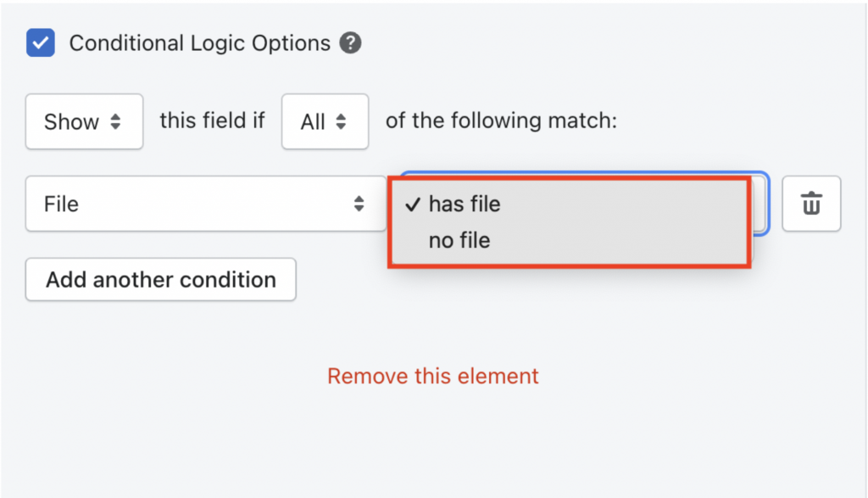Open the All/Any match dropdown
The height and width of the screenshot is (498, 868).
click(325, 121)
